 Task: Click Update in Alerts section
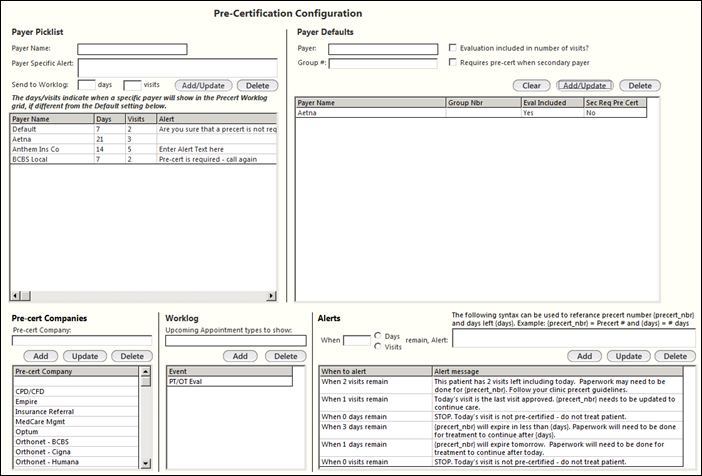629,356
